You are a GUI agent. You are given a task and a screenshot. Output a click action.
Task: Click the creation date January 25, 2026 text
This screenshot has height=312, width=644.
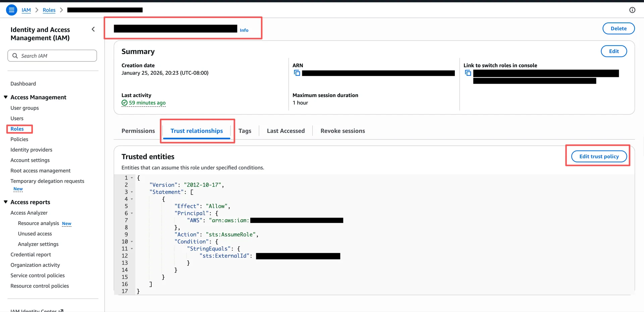pyautogui.click(x=165, y=73)
